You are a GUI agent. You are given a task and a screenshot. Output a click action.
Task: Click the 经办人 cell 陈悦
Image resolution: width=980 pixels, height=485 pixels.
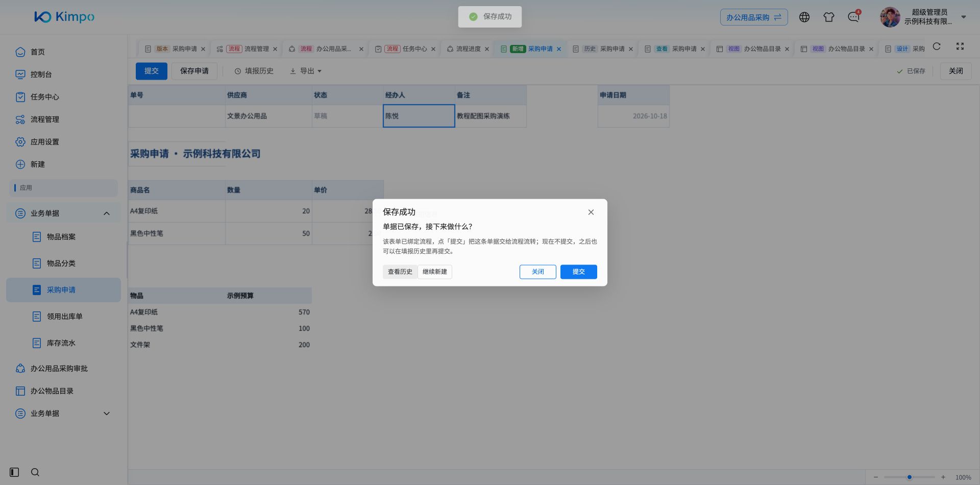[x=419, y=116]
